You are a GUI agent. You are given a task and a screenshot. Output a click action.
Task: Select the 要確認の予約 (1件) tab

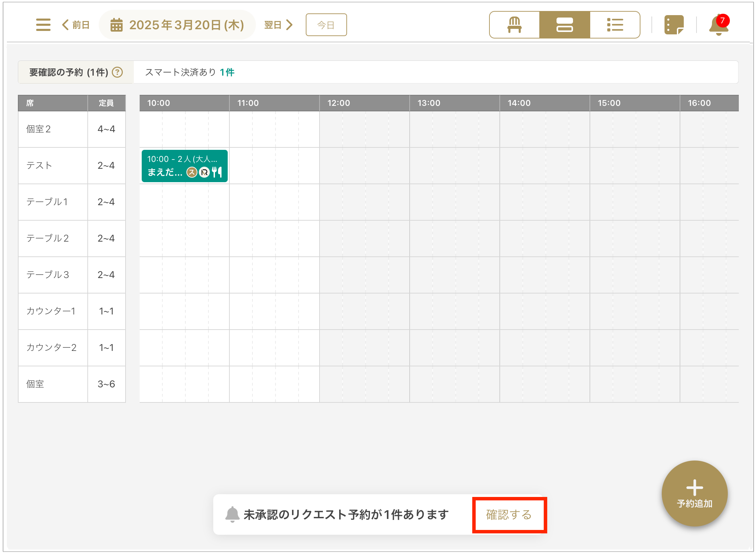pyautogui.click(x=69, y=72)
